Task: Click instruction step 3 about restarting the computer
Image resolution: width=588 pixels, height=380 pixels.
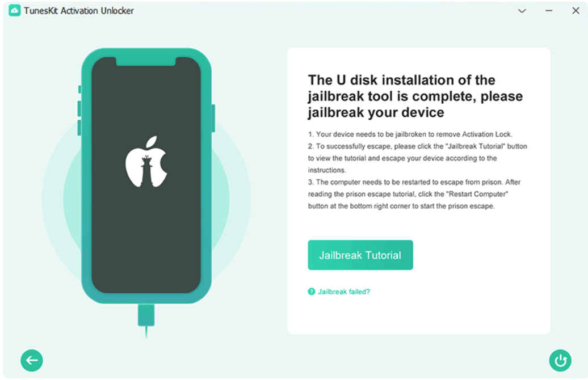Action: 414,194
